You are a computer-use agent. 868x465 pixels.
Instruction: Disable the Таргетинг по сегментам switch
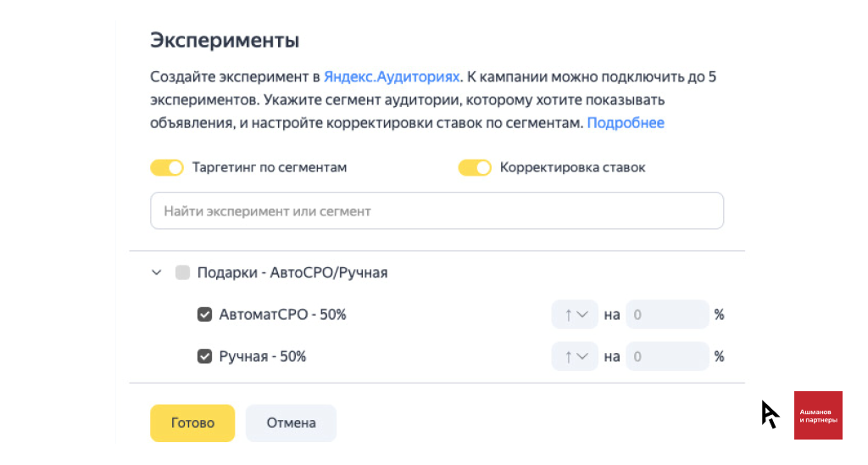pyautogui.click(x=167, y=167)
